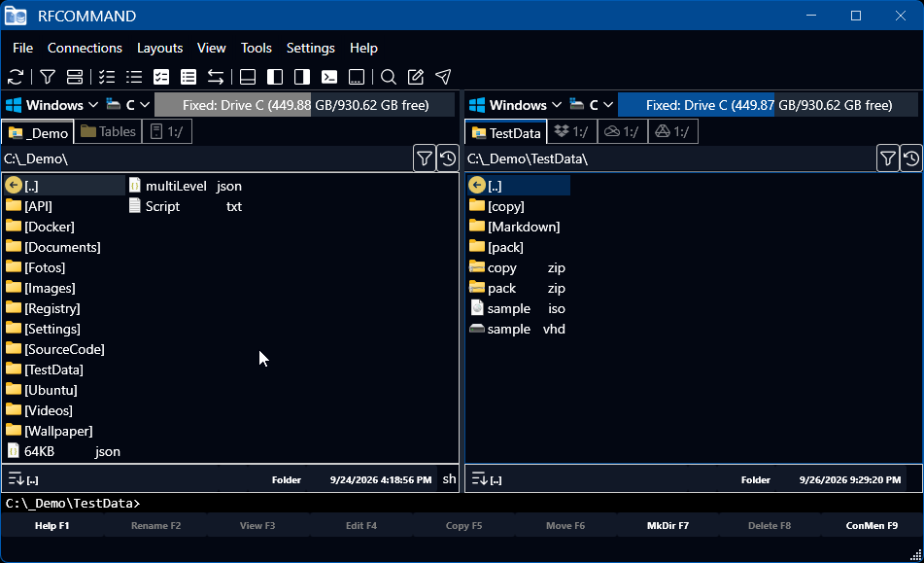Open the Settings menu
The width and height of the screenshot is (924, 563).
coord(311,48)
